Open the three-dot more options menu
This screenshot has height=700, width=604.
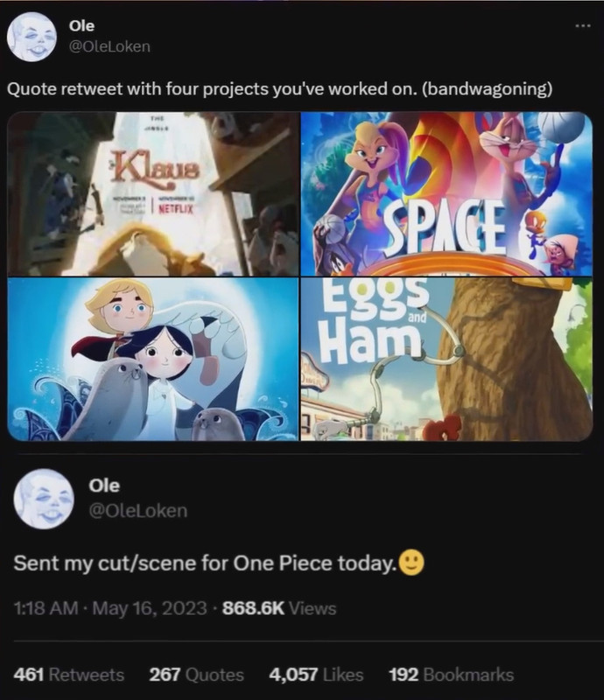(x=583, y=26)
